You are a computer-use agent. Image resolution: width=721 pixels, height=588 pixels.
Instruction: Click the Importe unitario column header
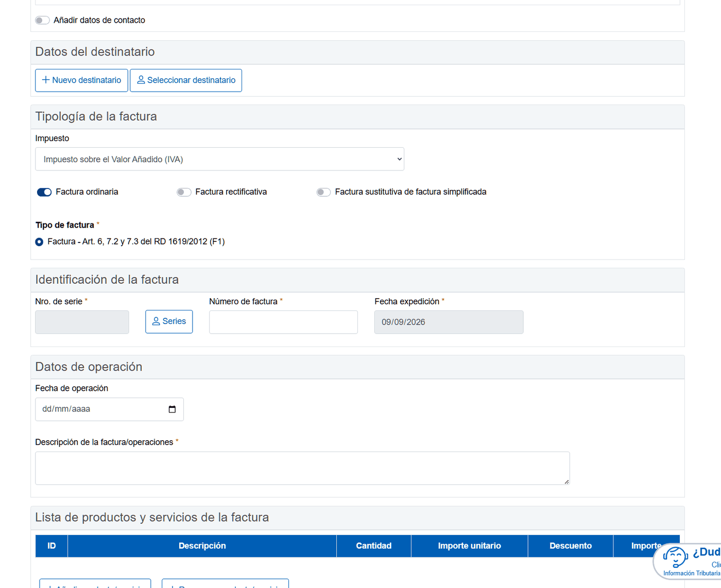[470, 546]
